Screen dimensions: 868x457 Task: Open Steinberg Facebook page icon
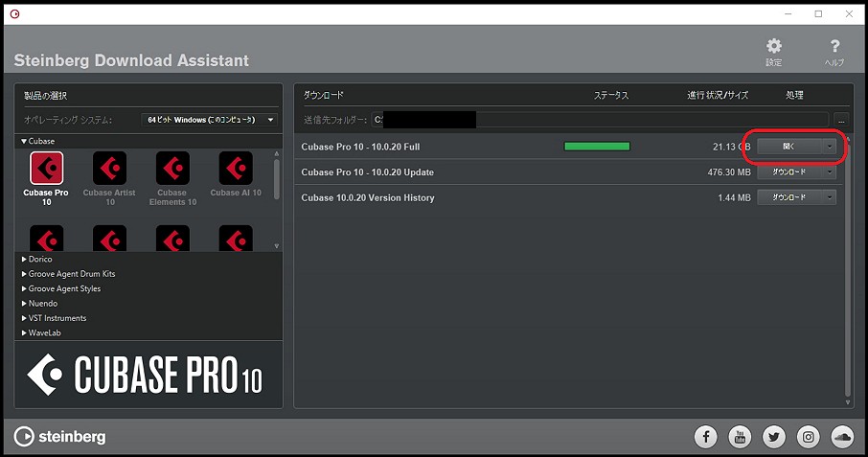click(x=706, y=437)
